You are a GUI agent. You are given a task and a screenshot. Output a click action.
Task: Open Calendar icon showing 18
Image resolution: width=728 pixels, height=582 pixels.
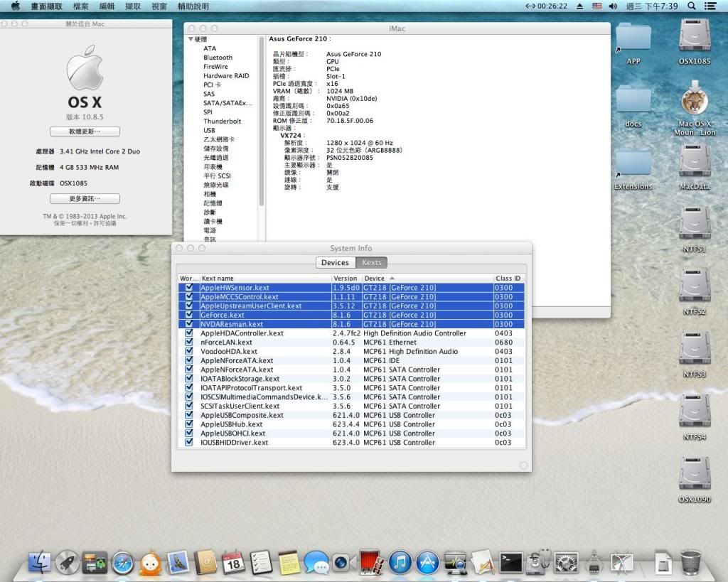click(233, 562)
